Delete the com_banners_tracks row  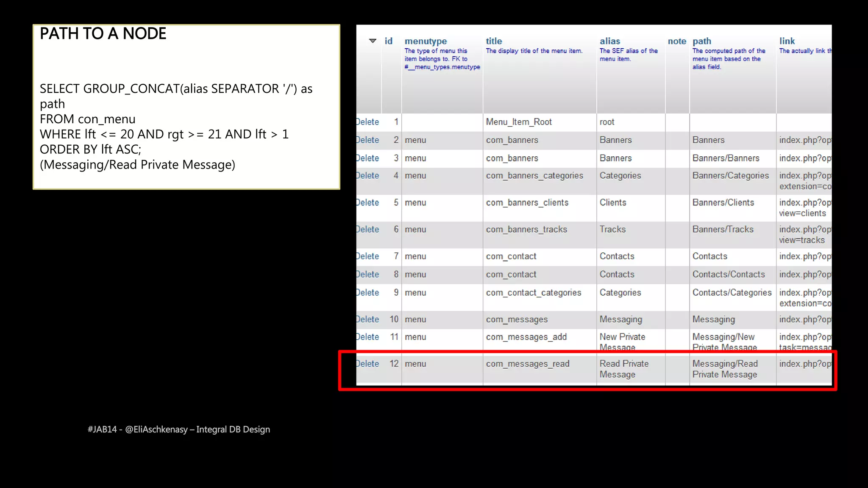[x=367, y=230]
